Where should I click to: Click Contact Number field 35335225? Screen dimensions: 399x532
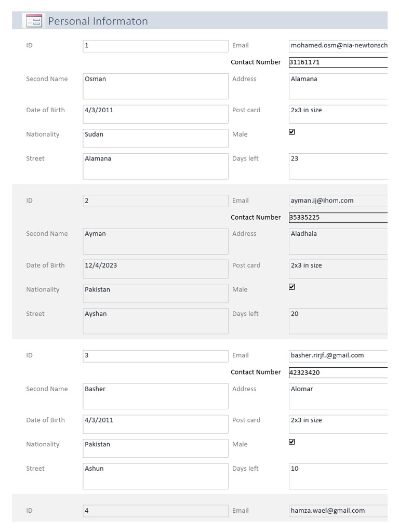pos(338,218)
